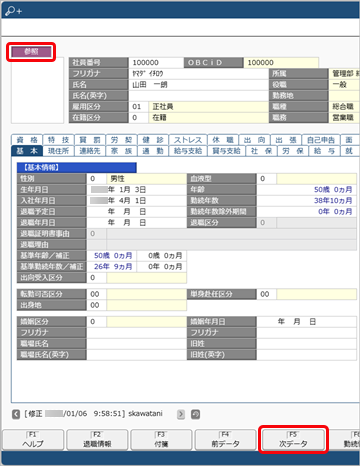The width and height of the screenshot is (360, 466).
Task: Open the 労契 tab
Action: (121, 140)
